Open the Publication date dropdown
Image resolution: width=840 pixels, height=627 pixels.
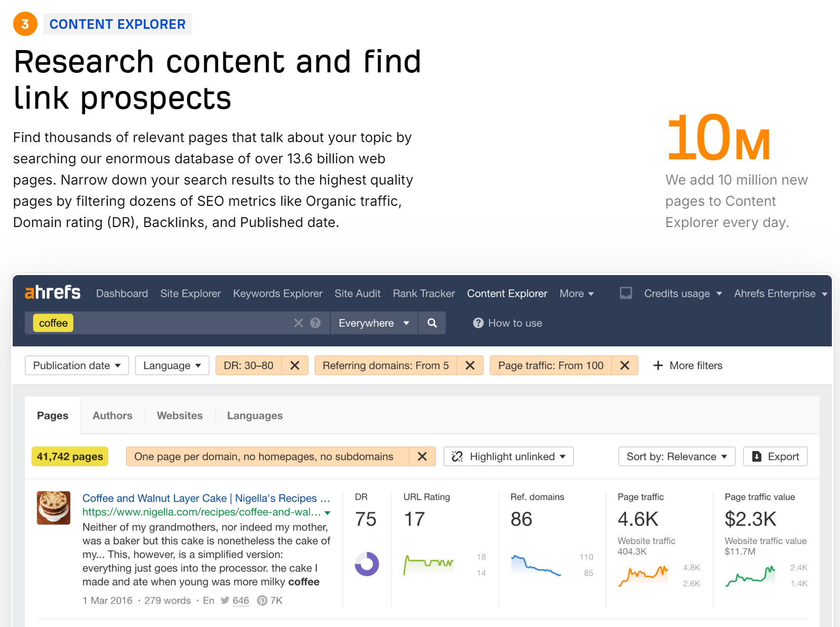tap(77, 366)
